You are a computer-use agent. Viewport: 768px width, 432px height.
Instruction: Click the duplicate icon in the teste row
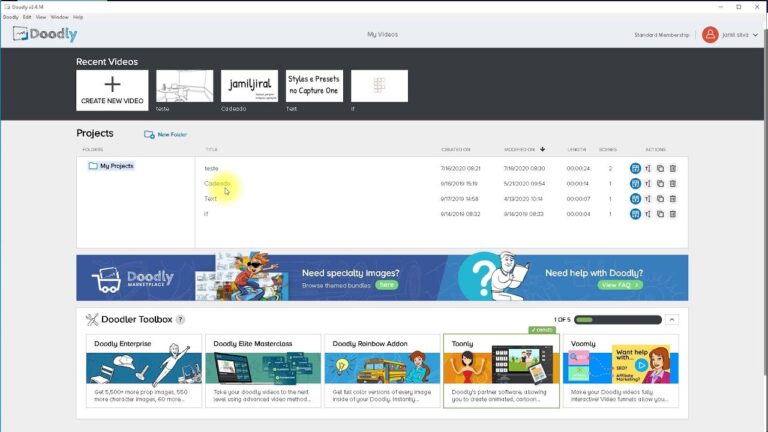click(x=660, y=168)
